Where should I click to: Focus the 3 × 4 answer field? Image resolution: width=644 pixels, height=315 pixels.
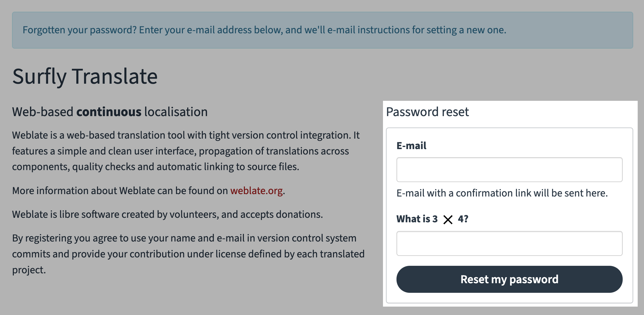[509, 243]
